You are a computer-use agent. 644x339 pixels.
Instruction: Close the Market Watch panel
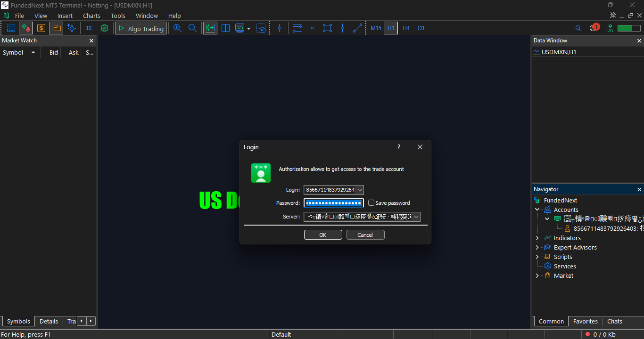tap(91, 40)
